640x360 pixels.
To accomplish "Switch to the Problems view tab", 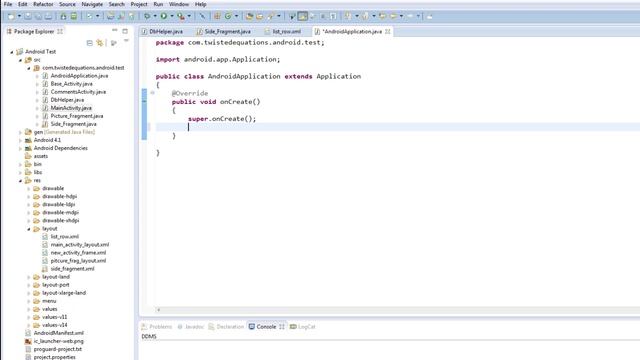I will click(157, 327).
